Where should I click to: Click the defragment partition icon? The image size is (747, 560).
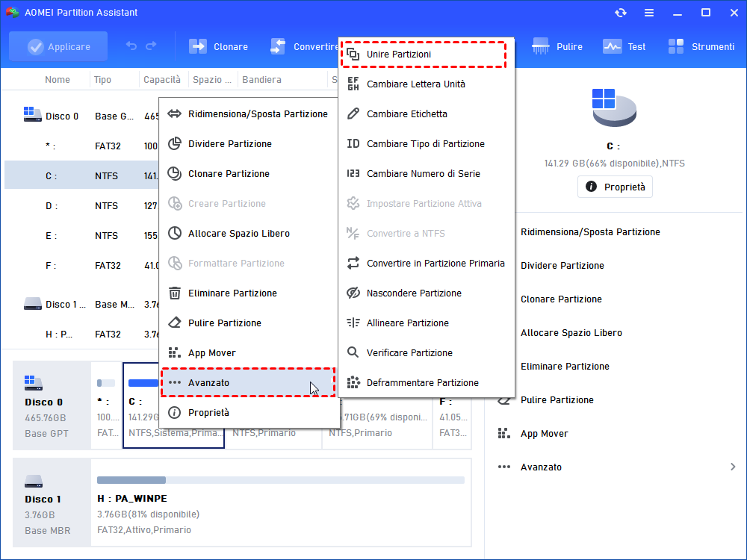[353, 382]
